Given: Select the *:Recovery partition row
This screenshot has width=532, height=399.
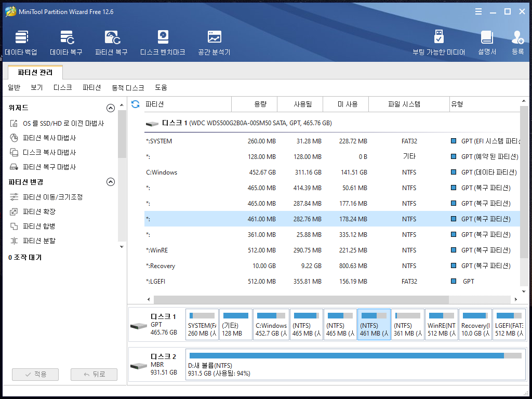Looking at the screenshot, I should 332,266.
